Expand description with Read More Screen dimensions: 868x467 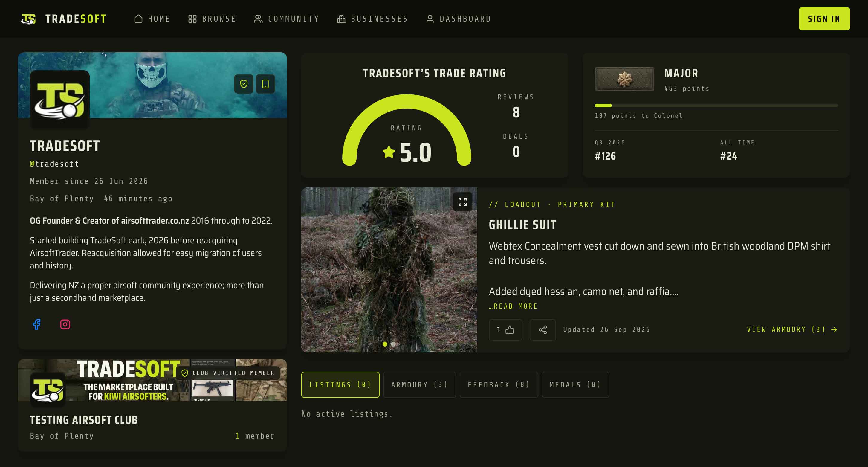click(513, 306)
